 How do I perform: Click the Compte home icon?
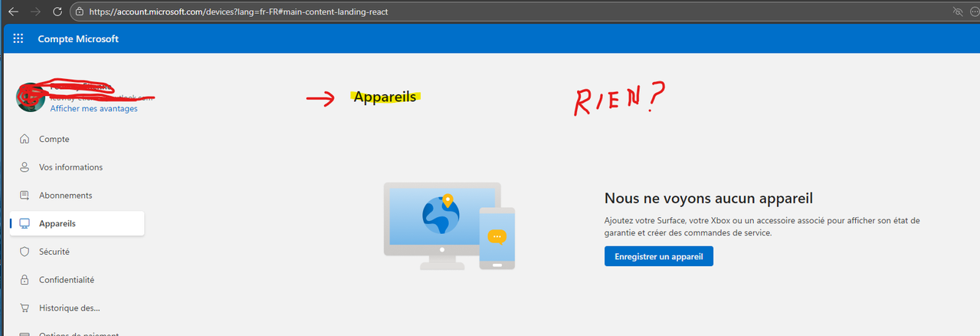pos(25,139)
